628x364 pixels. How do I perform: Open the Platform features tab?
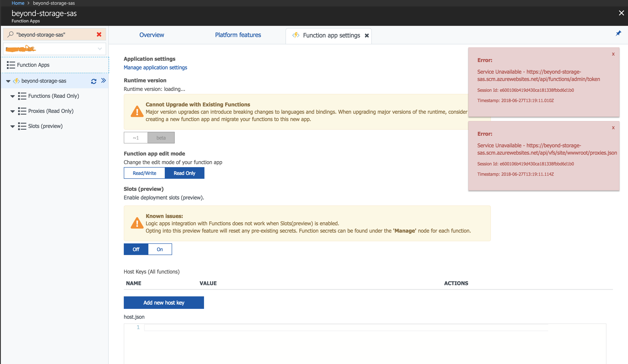238,35
